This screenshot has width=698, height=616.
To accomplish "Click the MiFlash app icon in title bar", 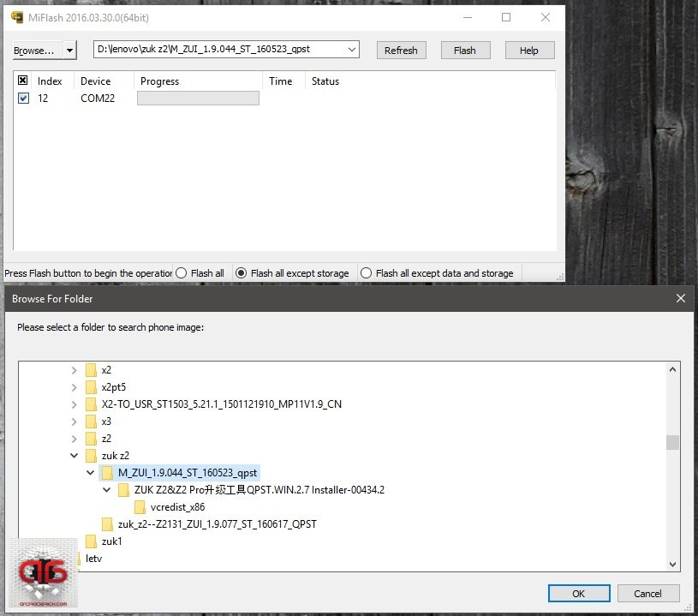I will coord(17,17).
